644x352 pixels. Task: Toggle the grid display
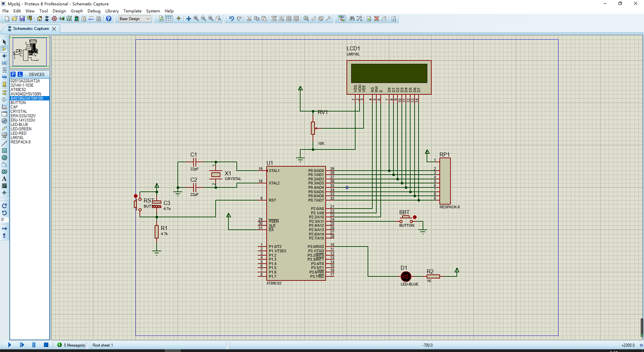pos(169,19)
